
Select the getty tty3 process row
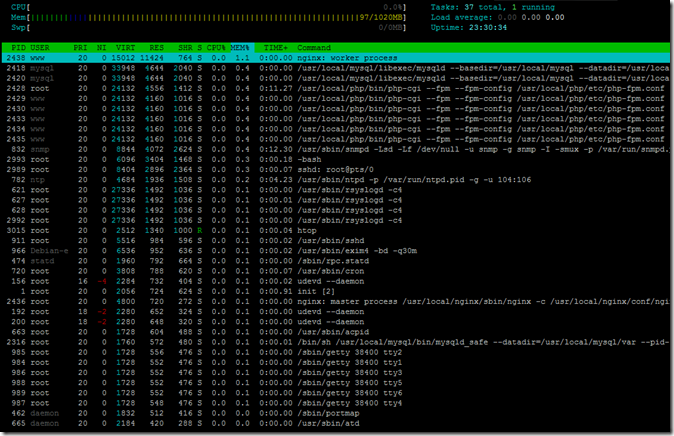[x=336, y=372]
